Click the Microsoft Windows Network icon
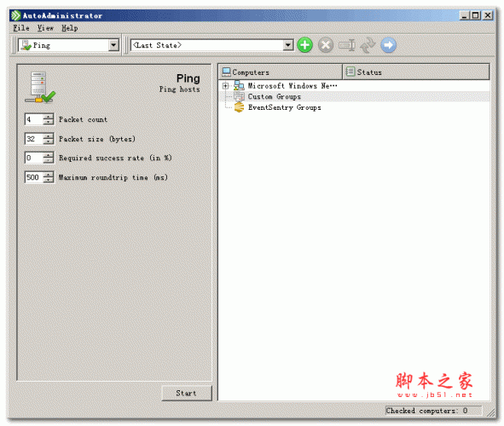The width and height of the screenshot is (504, 426). tap(239, 85)
